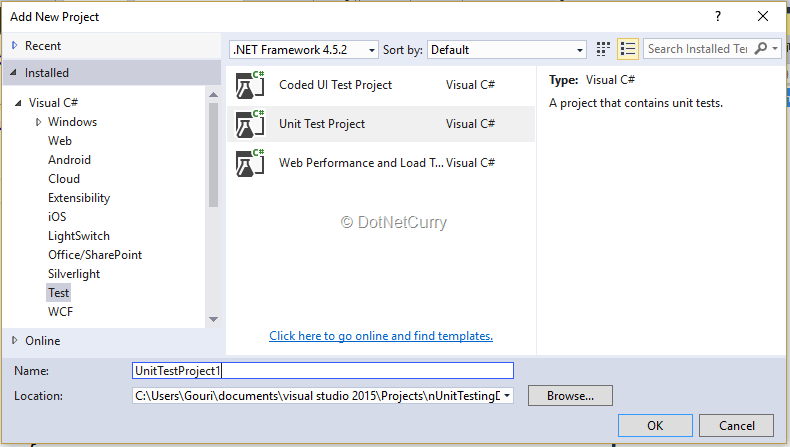Click the search magnifier icon
The height and width of the screenshot is (447, 790).
[761, 49]
